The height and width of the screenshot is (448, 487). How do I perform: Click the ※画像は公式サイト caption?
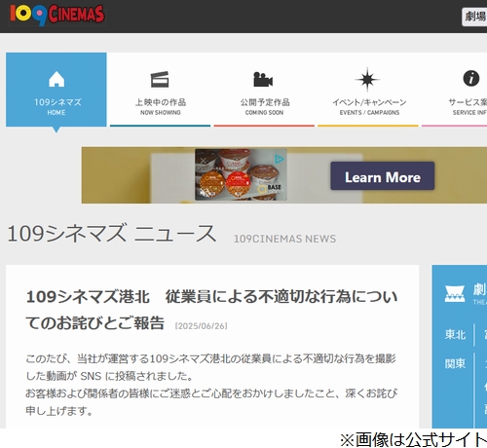[413, 440]
